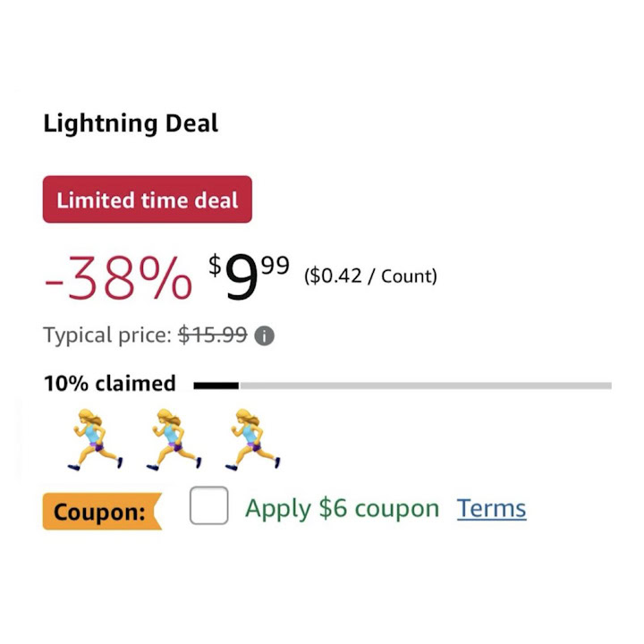The image size is (644, 644).
Task: Click the black filled part of claimed bar
Action: [x=216, y=386]
